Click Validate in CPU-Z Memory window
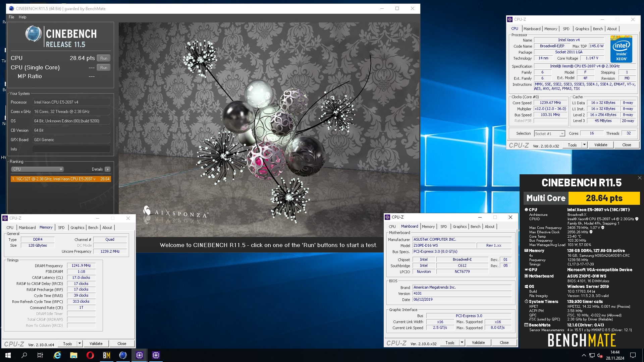This screenshot has height=362, width=644. [96, 344]
